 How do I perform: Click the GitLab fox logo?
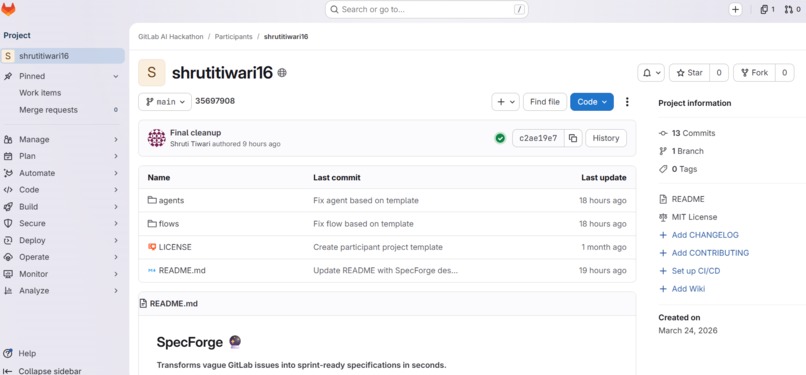pos(8,9)
